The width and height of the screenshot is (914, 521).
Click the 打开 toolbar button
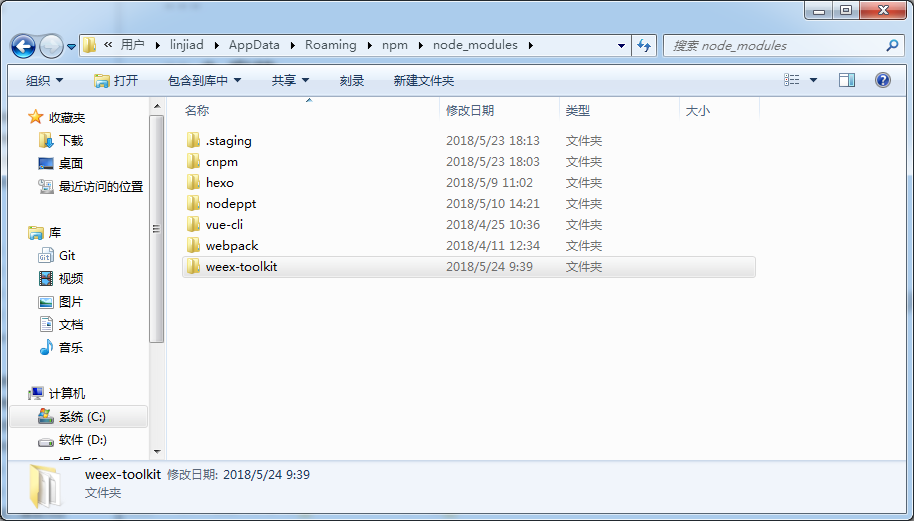[x=116, y=80]
